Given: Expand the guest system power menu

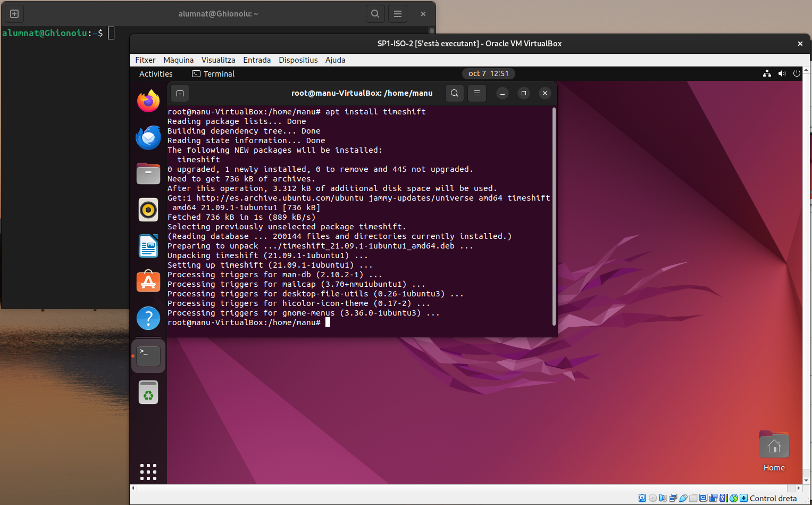Looking at the screenshot, I should (x=797, y=74).
